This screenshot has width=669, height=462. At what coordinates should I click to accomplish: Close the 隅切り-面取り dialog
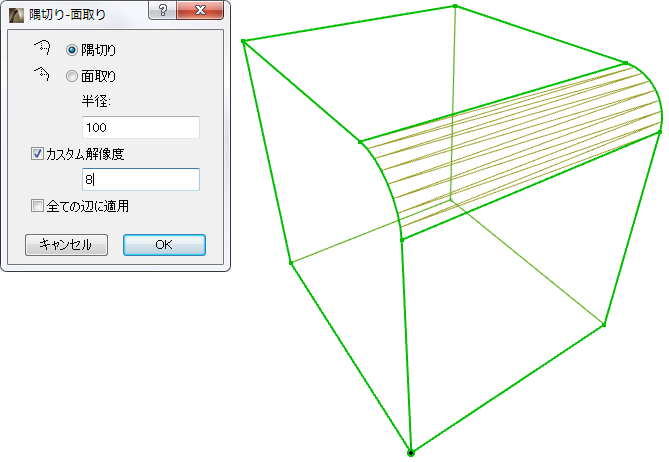(x=200, y=10)
